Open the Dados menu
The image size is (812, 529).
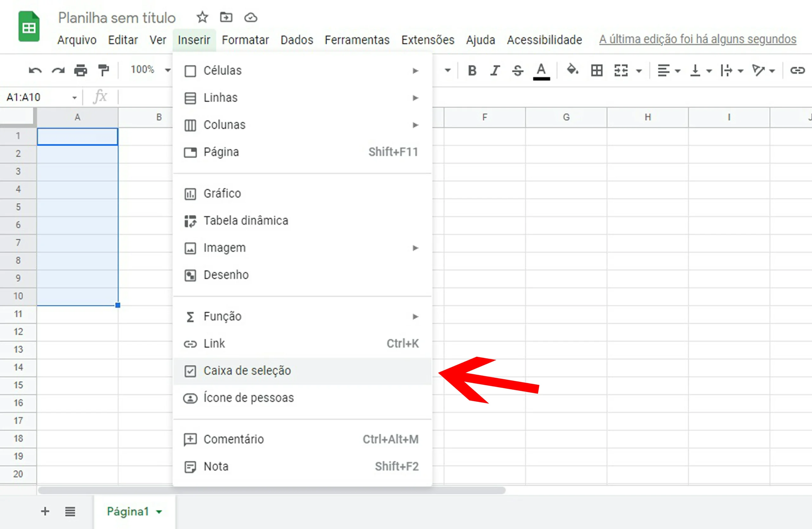[x=297, y=40]
